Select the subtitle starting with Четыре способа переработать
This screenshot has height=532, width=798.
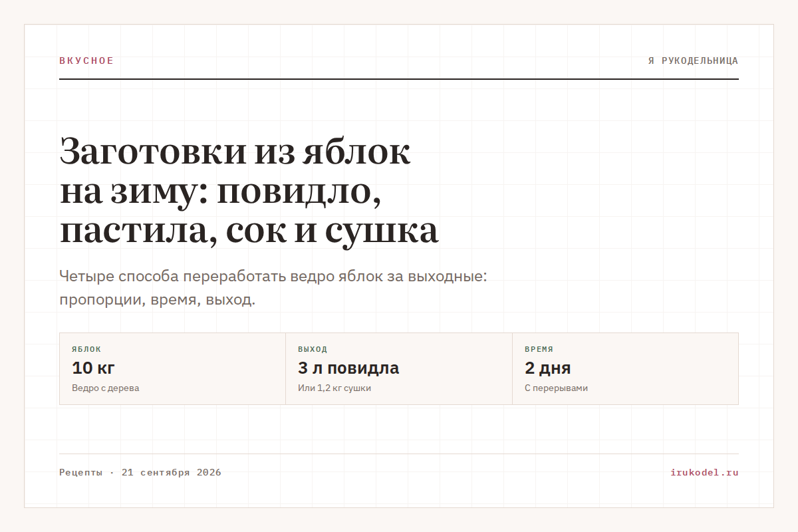click(x=273, y=288)
